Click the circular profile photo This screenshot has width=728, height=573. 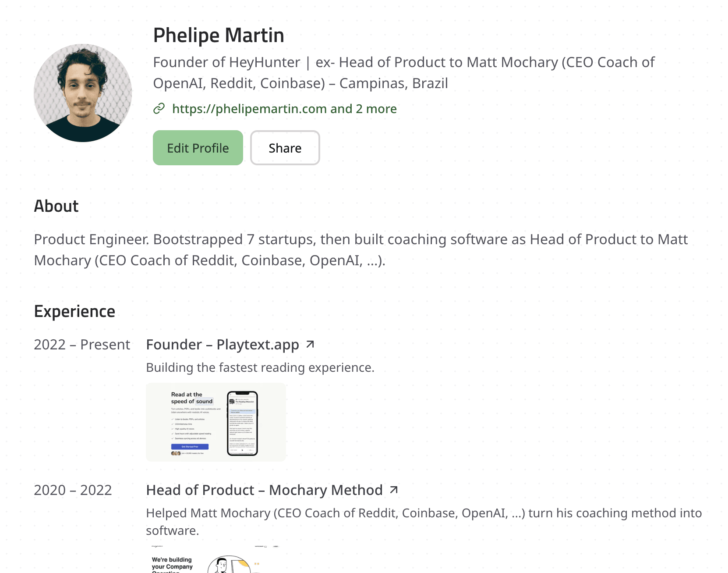pos(83,93)
